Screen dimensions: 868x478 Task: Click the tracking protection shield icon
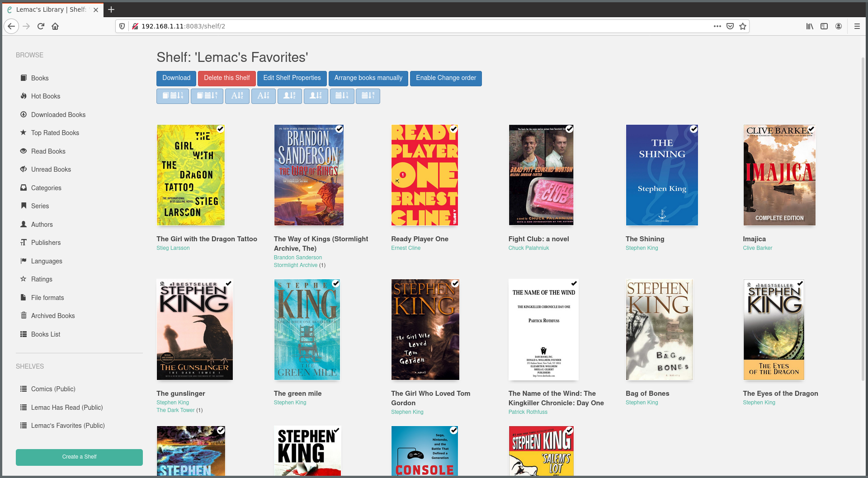(122, 26)
